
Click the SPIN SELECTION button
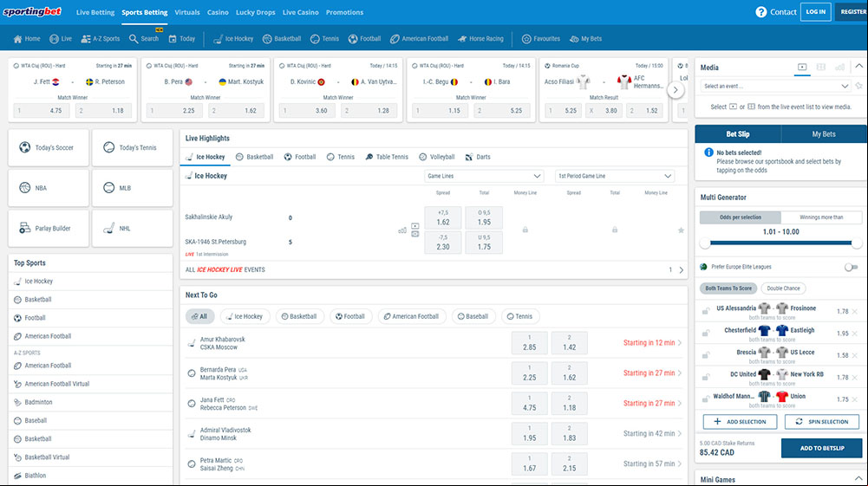821,421
